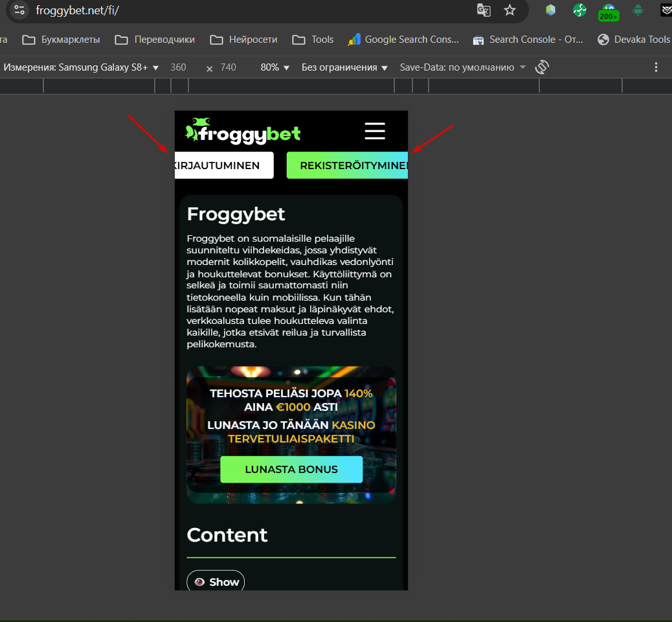Click the viewport width field 360

[x=178, y=67]
